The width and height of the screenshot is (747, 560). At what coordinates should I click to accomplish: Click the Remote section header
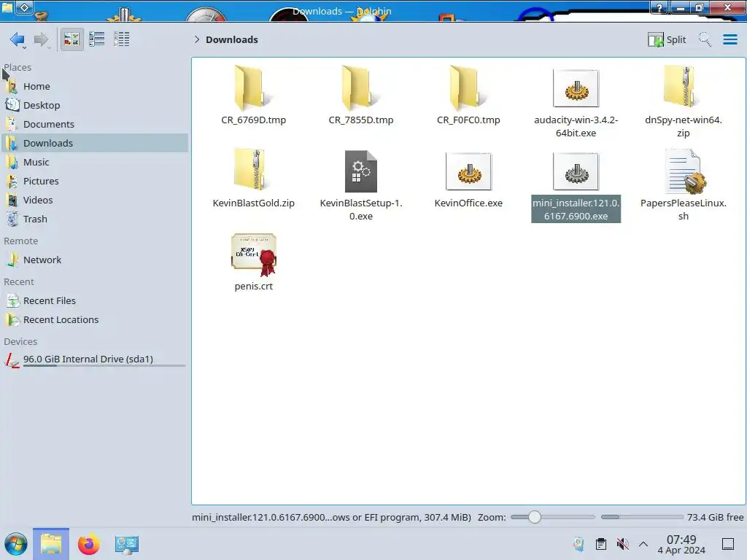coord(21,241)
